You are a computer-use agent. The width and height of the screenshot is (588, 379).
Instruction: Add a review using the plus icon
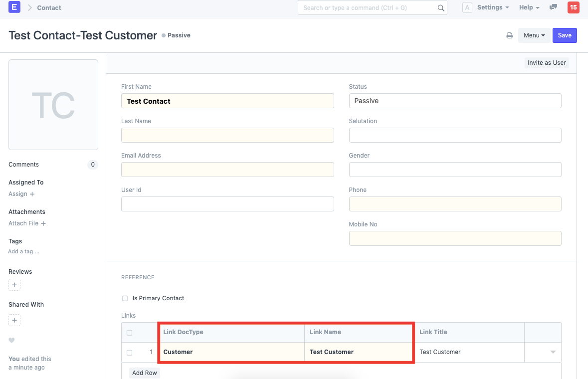click(14, 285)
